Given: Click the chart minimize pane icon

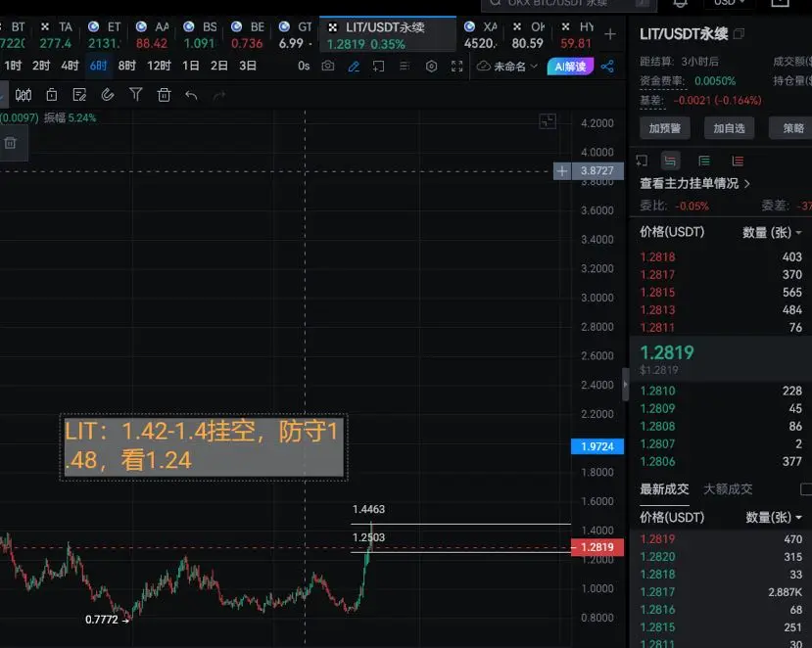Looking at the screenshot, I should [548, 121].
